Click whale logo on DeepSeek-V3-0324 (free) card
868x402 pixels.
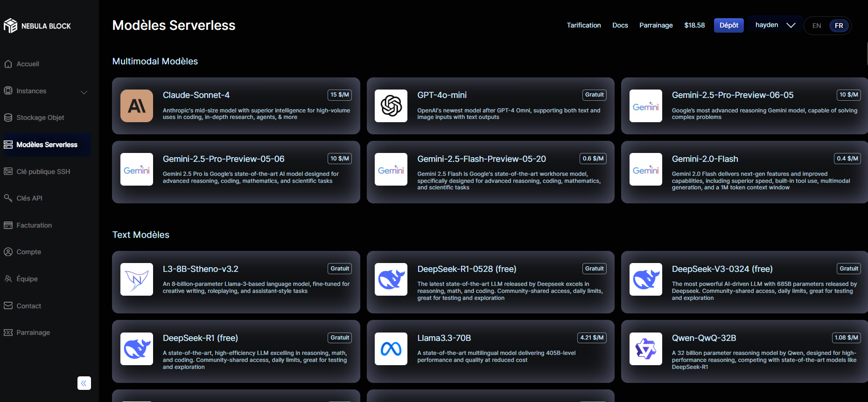point(646,279)
